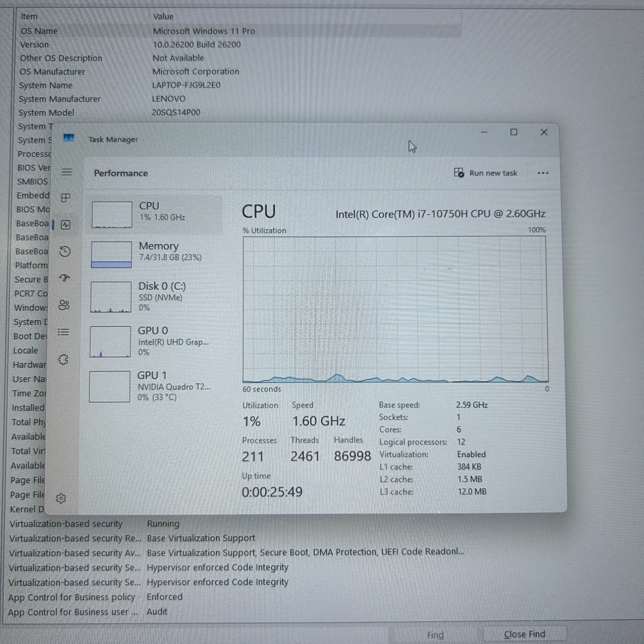Open the Task Manager hamburger navigation menu
This screenshot has height=644, width=644.
67,172
